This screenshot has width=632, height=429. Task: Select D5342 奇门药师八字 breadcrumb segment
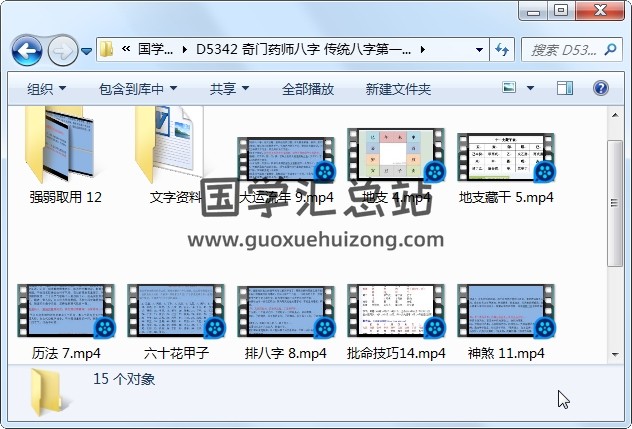coord(303,49)
